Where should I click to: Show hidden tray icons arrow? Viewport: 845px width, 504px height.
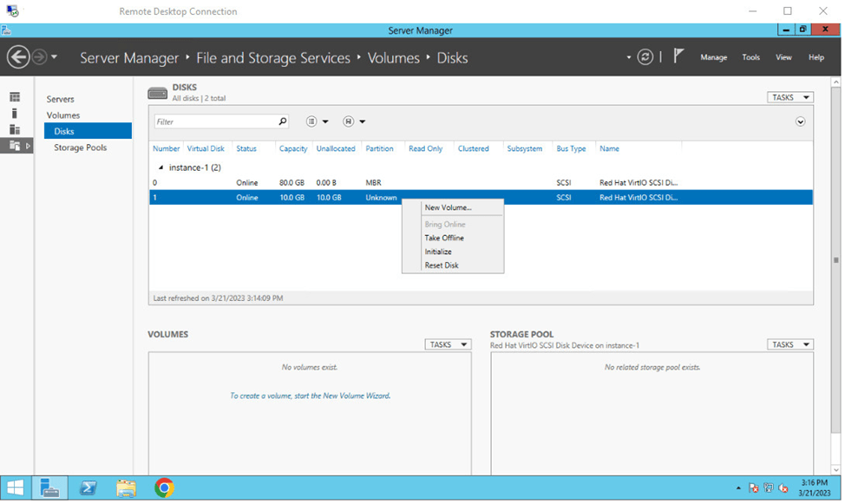pyautogui.click(x=738, y=488)
